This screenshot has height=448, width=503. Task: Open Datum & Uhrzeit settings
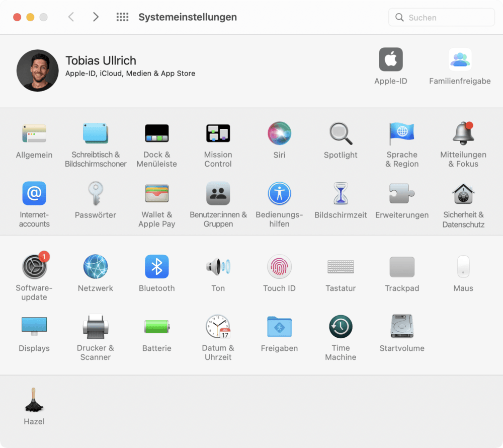(218, 326)
